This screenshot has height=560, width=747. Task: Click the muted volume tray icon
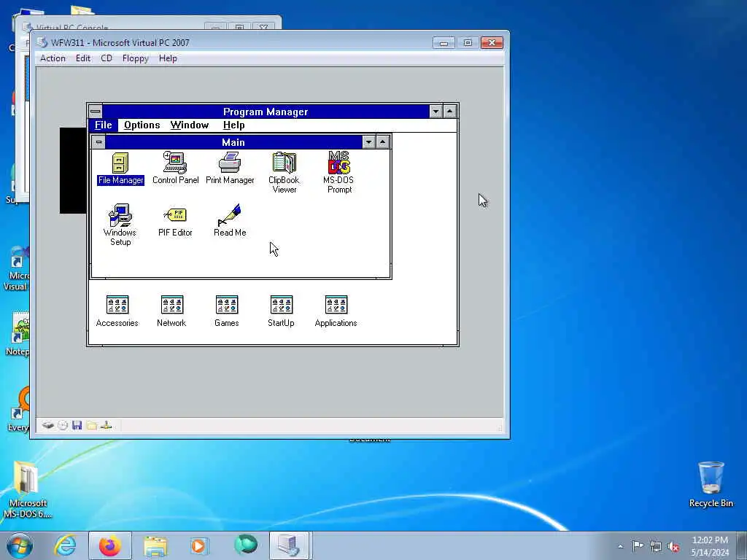673,546
